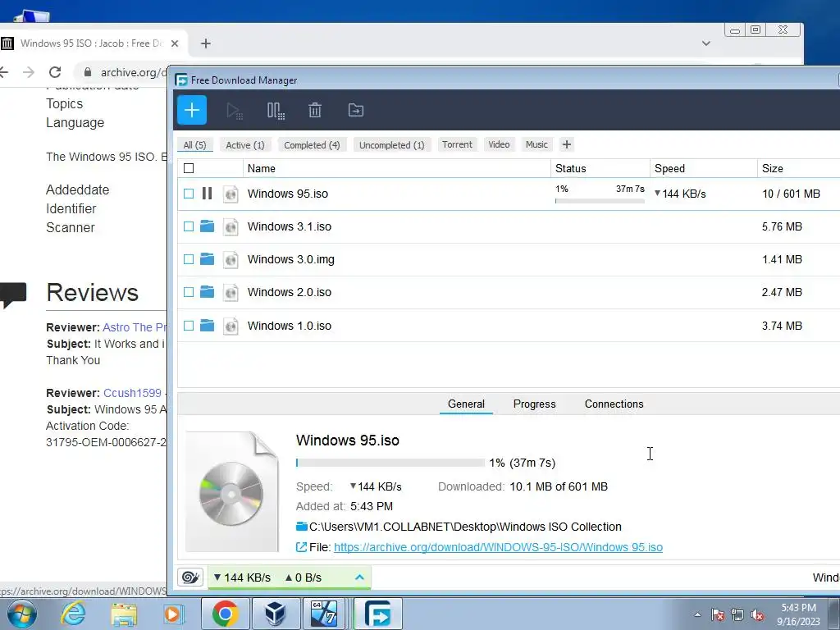The width and height of the screenshot is (840, 630).
Task: Click the disc file icon beside Windows 3.0.img
Action: pyautogui.click(x=231, y=260)
